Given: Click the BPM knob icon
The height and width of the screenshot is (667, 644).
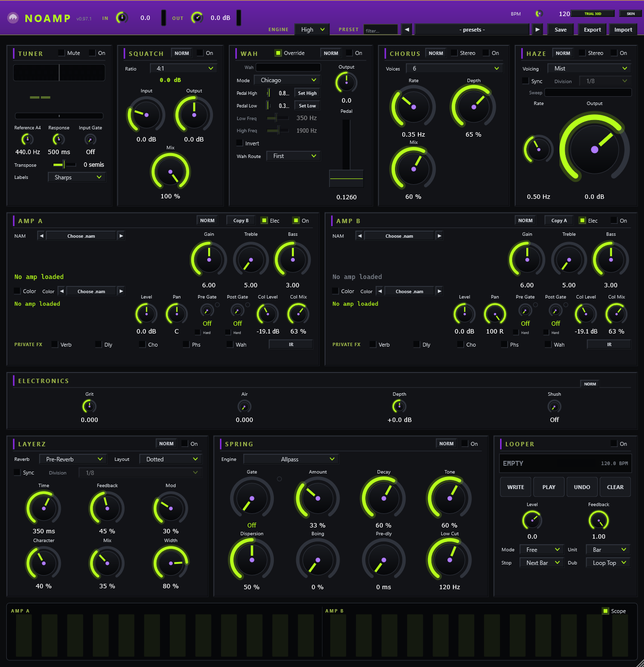Looking at the screenshot, I should [538, 14].
